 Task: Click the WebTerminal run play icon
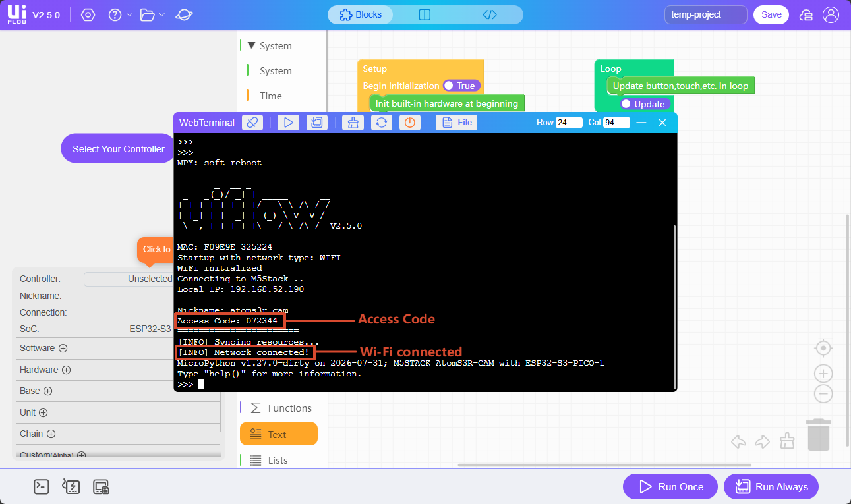tap(289, 123)
